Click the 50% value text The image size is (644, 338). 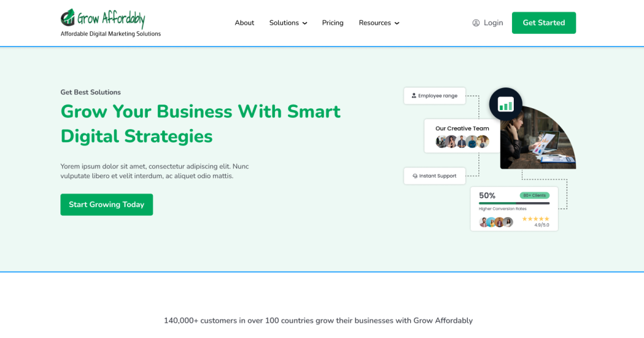(487, 196)
